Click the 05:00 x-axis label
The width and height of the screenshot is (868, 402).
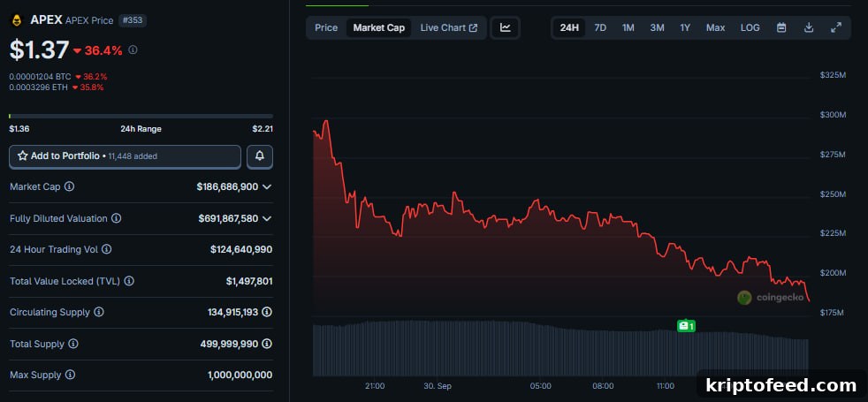tap(540, 386)
